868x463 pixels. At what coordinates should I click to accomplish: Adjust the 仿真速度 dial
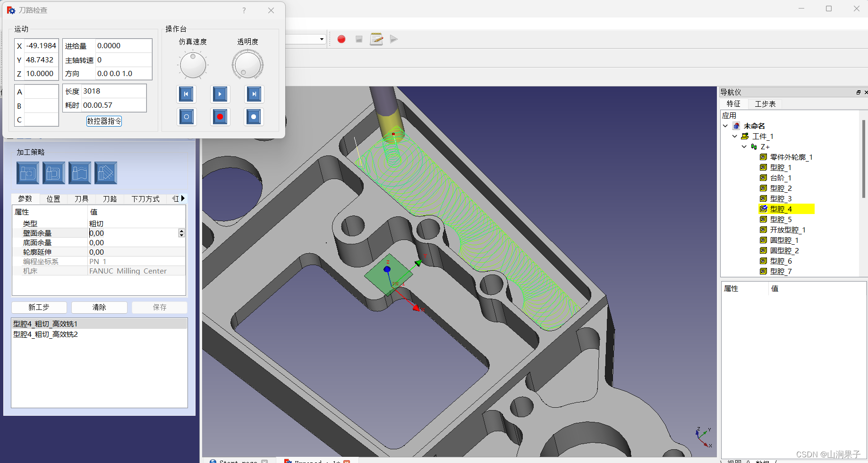click(193, 65)
